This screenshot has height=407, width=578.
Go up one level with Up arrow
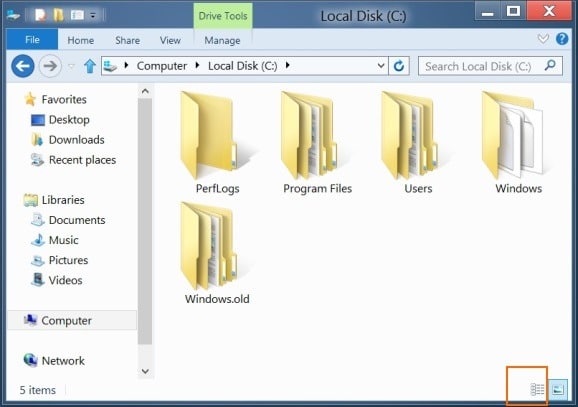[90, 66]
